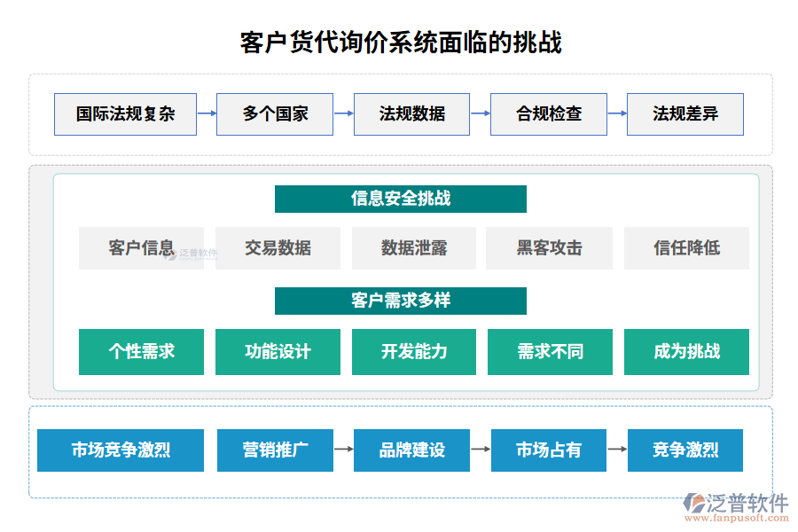Click the 市场竞争激烈 box
Viewport: 798px width, 532px height.
tap(121, 450)
